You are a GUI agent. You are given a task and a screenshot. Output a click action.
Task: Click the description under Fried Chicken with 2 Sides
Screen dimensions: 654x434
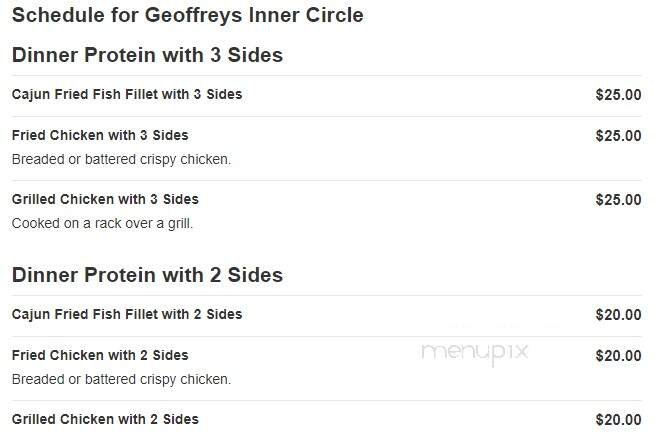pyautogui.click(x=121, y=379)
